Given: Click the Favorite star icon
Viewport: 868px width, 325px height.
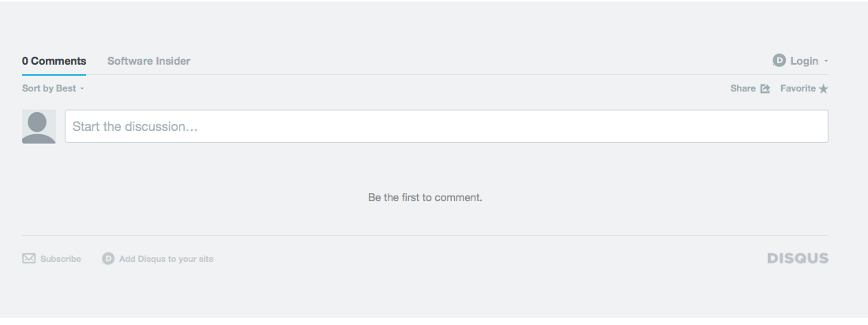Looking at the screenshot, I should (823, 89).
